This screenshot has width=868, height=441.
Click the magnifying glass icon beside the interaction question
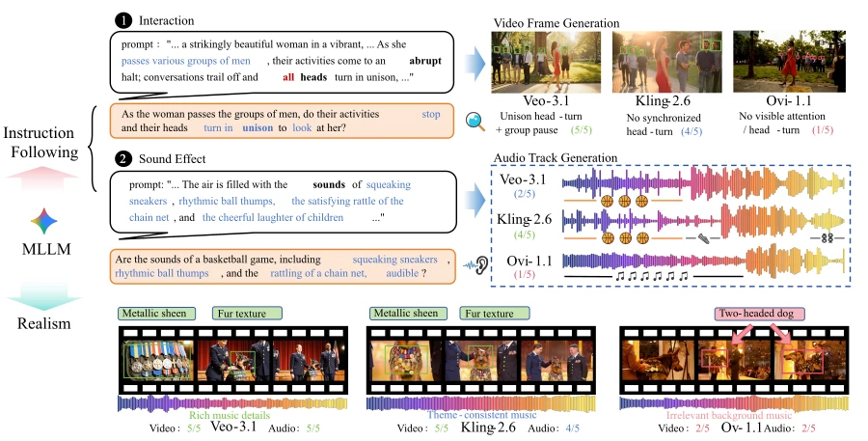[475, 121]
